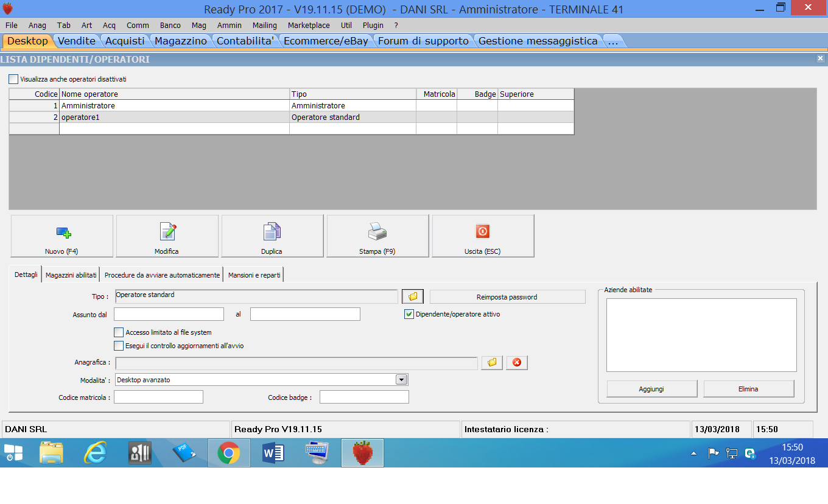
Task: Click the Codice matricola input field
Action: coord(158,397)
